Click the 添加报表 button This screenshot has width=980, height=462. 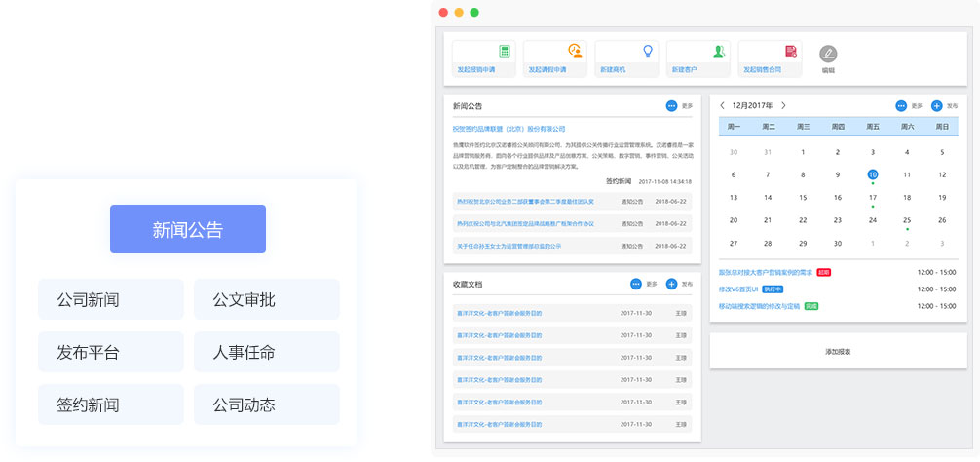coord(838,351)
